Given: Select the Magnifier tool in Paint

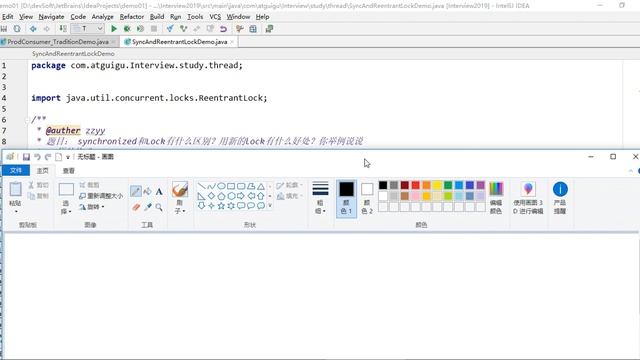Looking at the screenshot, I should [x=159, y=207].
